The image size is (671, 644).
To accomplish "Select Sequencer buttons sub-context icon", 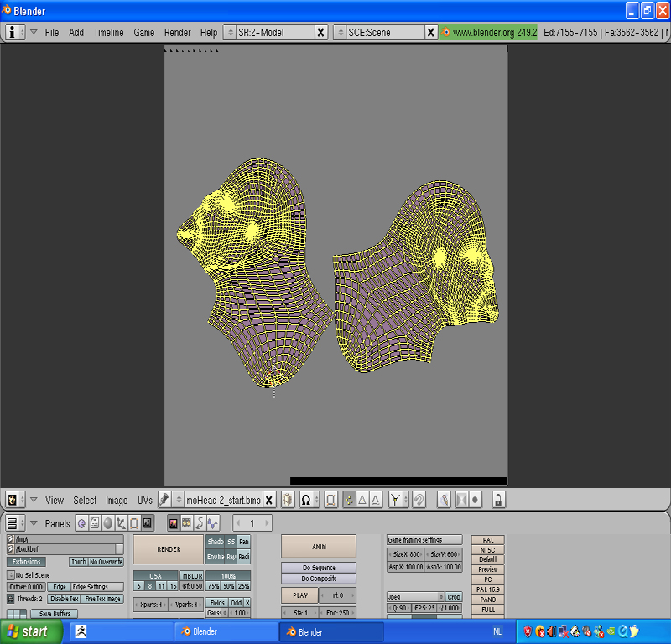I will pos(186,523).
